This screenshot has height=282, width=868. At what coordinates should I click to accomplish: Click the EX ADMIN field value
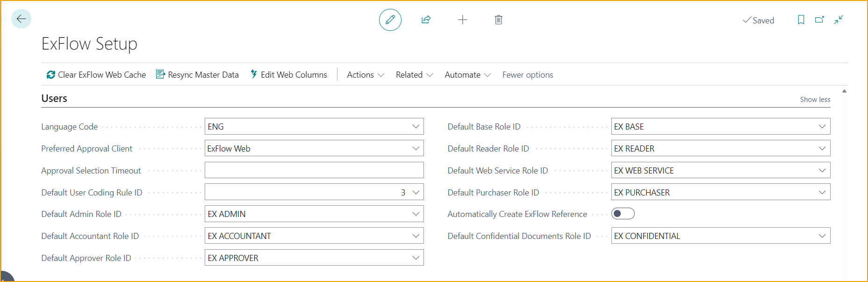tap(227, 214)
